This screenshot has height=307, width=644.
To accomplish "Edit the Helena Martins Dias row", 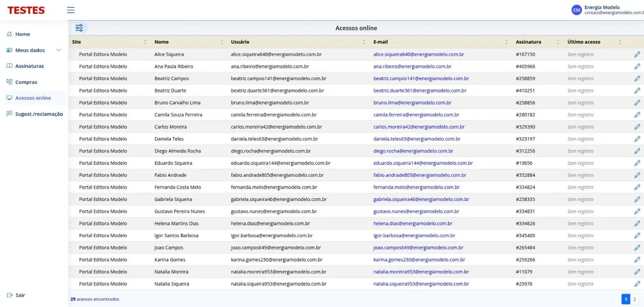I will 637,223.
